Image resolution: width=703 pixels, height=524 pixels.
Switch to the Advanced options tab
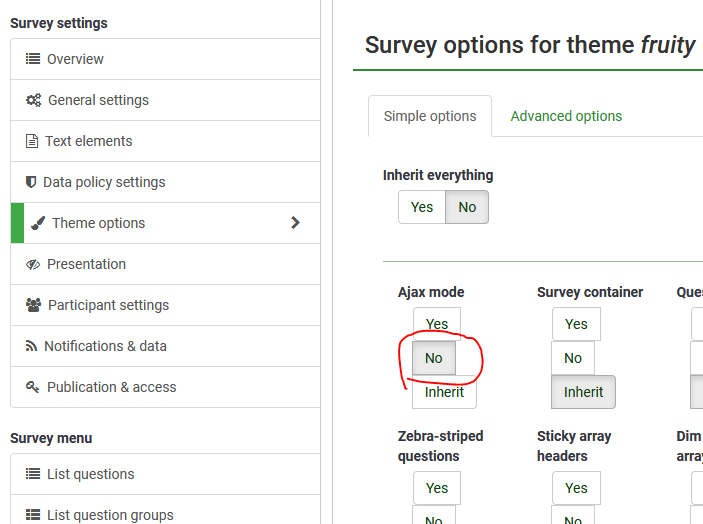pyautogui.click(x=566, y=116)
